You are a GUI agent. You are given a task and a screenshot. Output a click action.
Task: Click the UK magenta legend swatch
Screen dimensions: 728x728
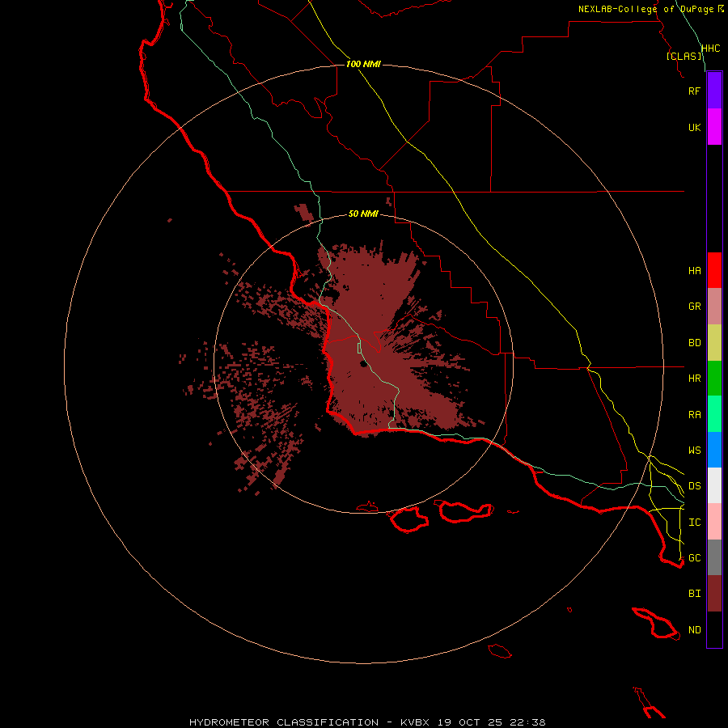714,127
